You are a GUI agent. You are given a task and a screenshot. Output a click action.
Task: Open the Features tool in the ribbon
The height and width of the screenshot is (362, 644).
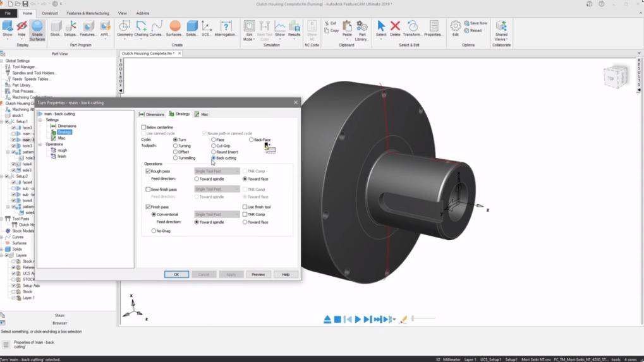(x=88, y=28)
